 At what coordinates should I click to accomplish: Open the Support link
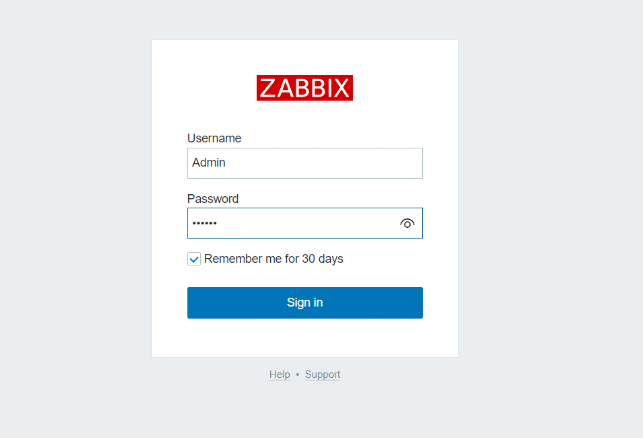pyautogui.click(x=322, y=374)
